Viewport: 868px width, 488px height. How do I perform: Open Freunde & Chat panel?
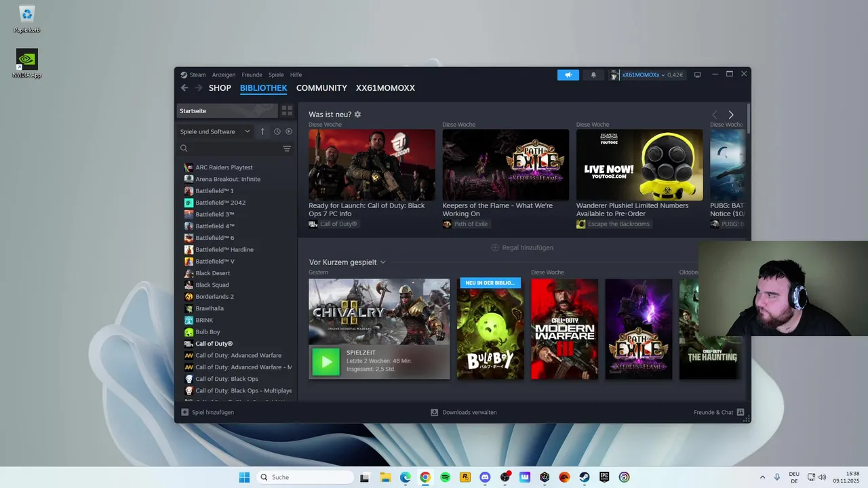(x=719, y=412)
